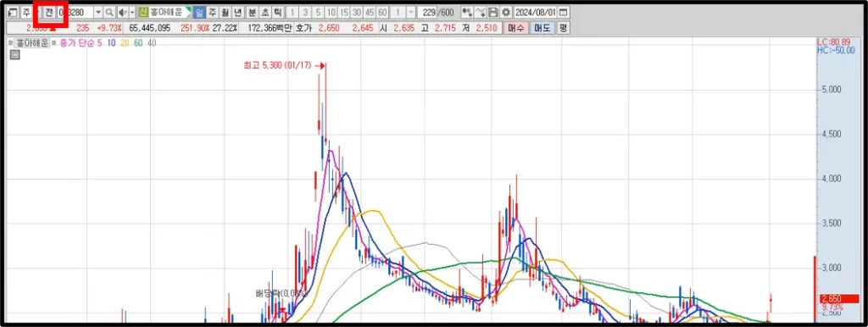This screenshot has width=868, height=327.
Task: Choose the 1 interval button
Action: coord(292,12)
